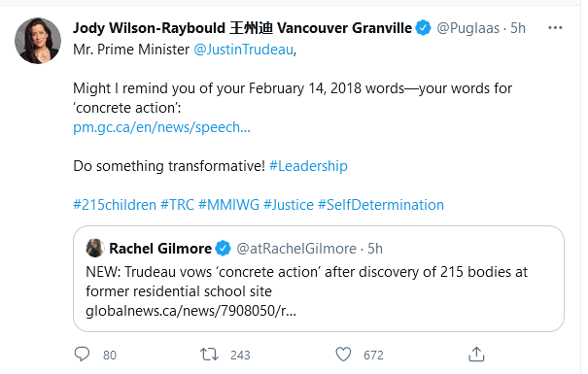Like the tweet with the heart icon
Viewport: 588px width, 374px height.
(x=343, y=355)
